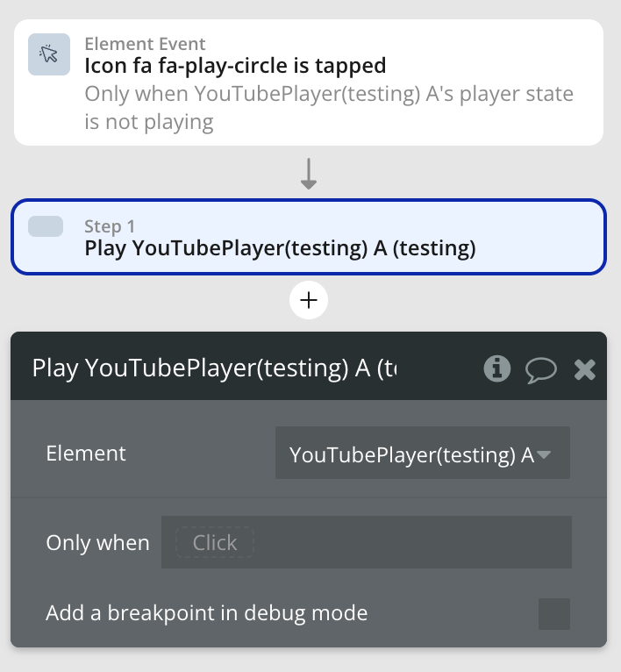621x672 pixels.
Task: Click the "Only when" label in the action panel
Action: click(x=97, y=542)
